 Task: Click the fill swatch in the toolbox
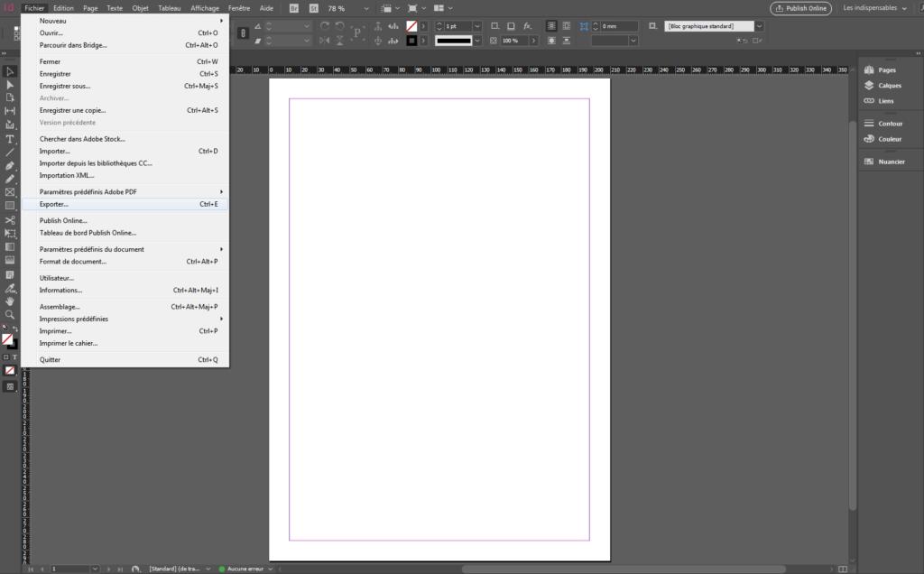pyautogui.click(x=7, y=339)
